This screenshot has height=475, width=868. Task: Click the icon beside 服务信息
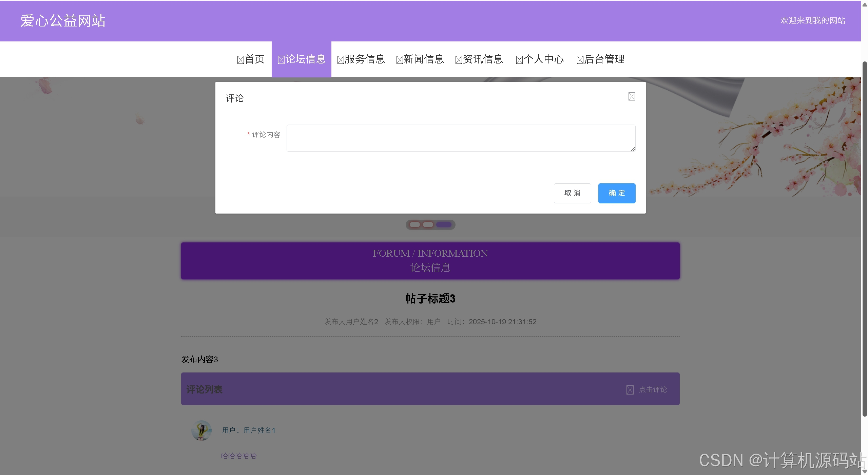341,60
